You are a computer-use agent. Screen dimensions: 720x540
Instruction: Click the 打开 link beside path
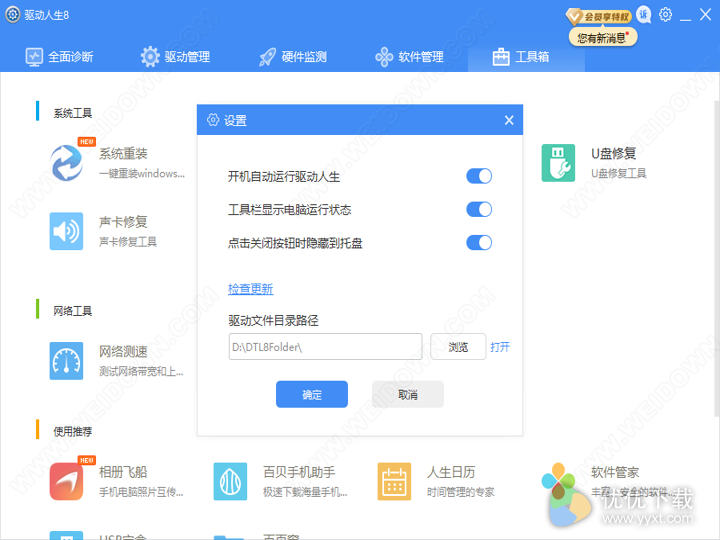pos(500,347)
